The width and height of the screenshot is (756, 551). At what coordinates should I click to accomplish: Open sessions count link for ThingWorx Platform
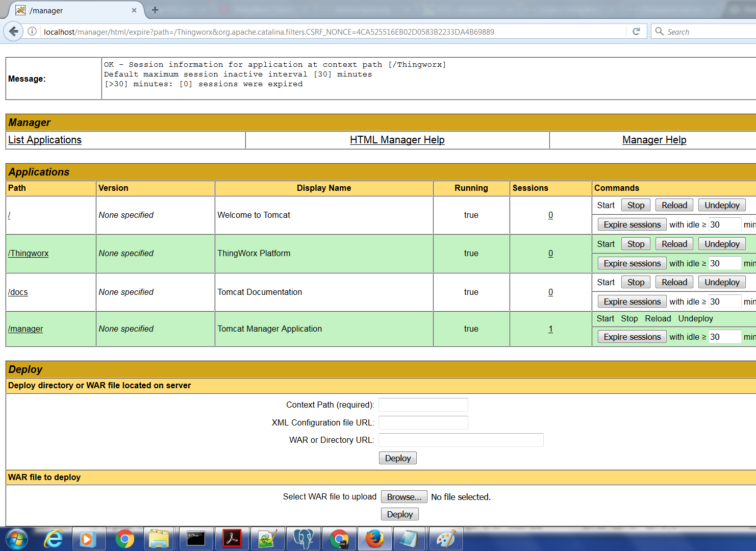tap(550, 254)
